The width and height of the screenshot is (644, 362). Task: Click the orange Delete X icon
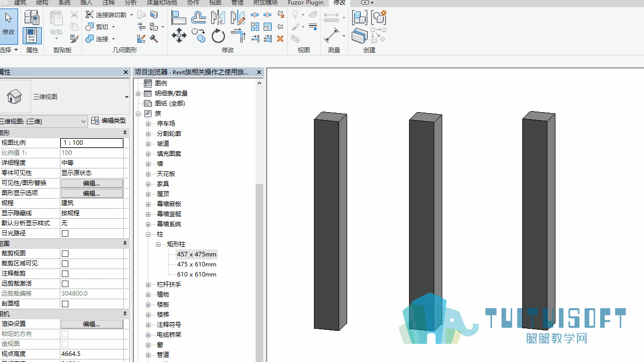pos(280,38)
